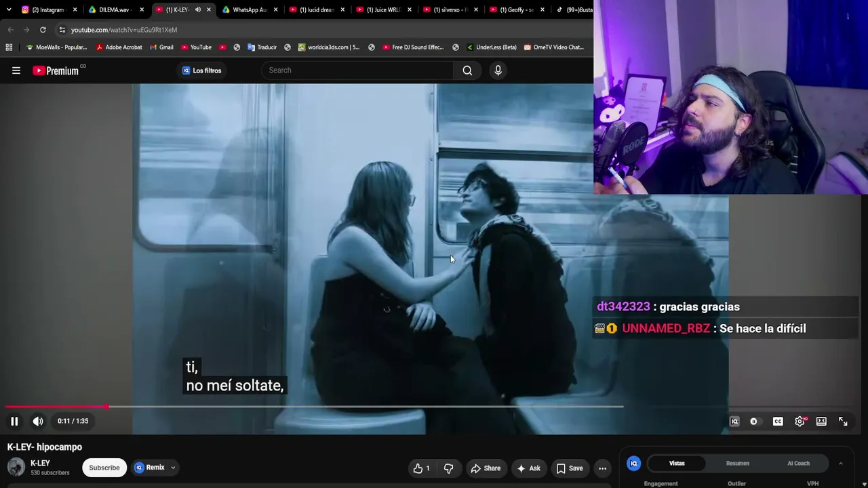
Task: Click the youtube.com address bar URL
Action: [124, 30]
